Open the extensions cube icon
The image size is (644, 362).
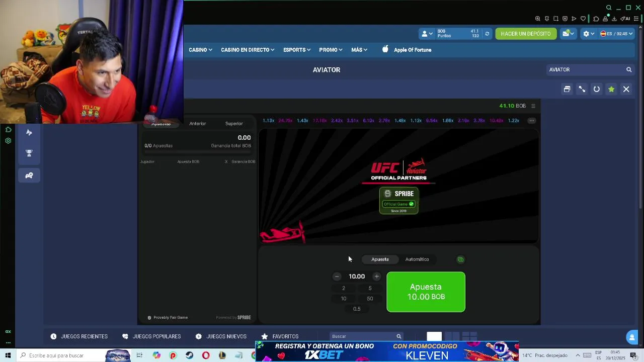coord(596,19)
